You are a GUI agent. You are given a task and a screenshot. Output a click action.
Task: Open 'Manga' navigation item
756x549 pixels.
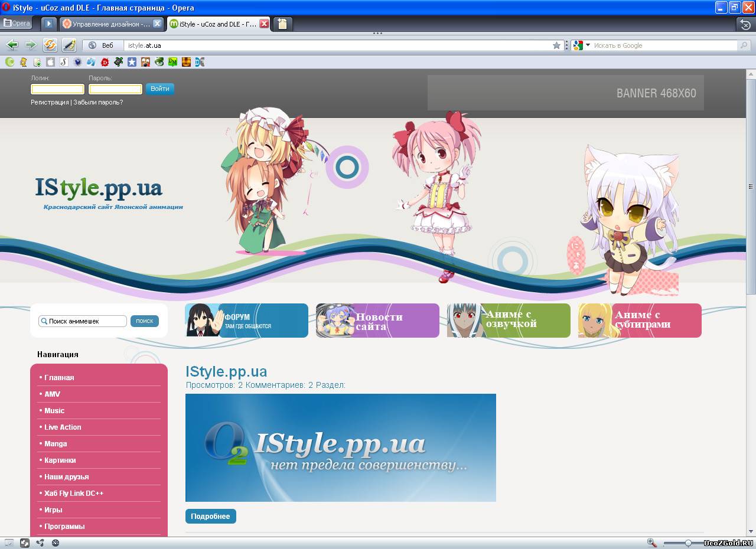(56, 444)
